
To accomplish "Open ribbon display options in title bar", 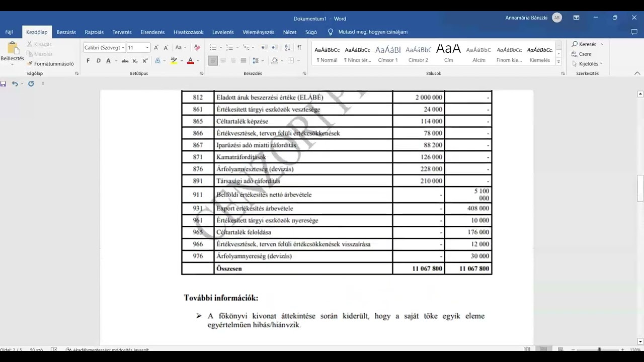I will tap(576, 18).
